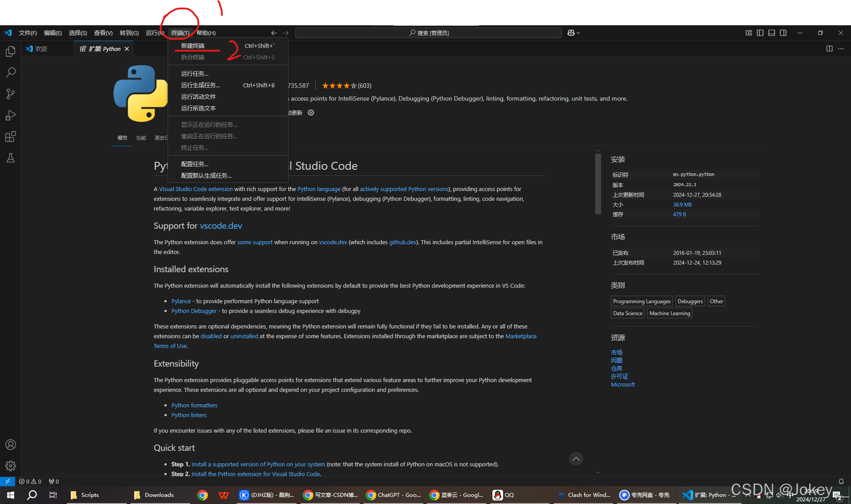This screenshot has height=504, width=851.
Task: Open the Python formatters link
Action: 194,405
